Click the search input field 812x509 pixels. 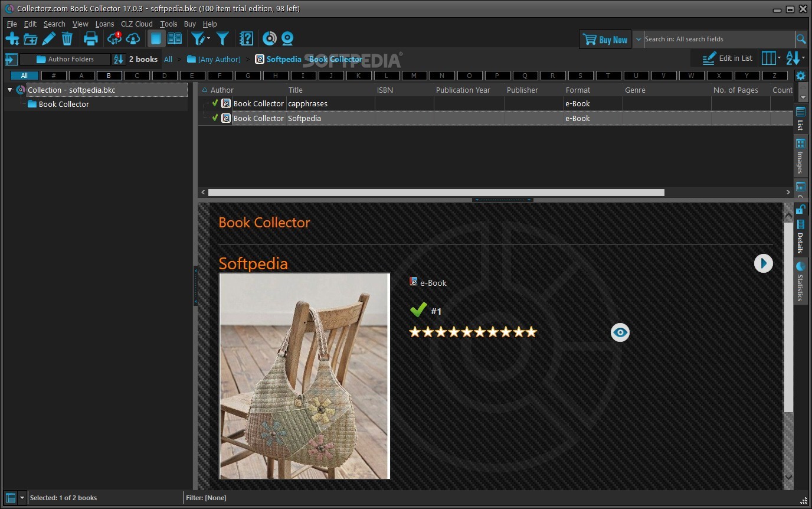pyautogui.click(x=719, y=39)
